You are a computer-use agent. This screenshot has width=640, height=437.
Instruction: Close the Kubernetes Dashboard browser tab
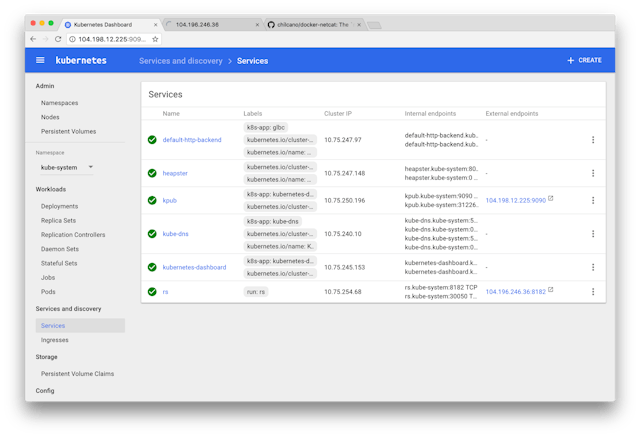(x=156, y=25)
